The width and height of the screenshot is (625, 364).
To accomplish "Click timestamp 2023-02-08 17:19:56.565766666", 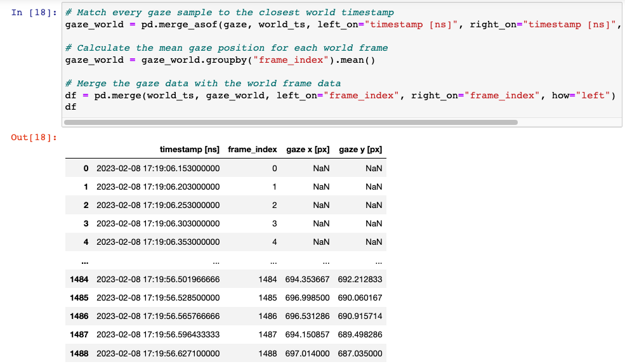I will pyautogui.click(x=158, y=316).
